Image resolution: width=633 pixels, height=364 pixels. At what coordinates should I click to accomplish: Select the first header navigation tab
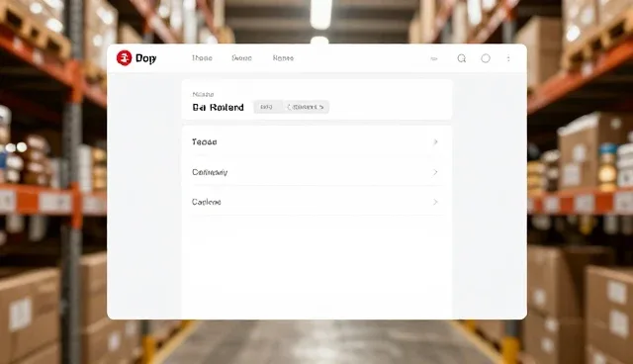coord(202,58)
